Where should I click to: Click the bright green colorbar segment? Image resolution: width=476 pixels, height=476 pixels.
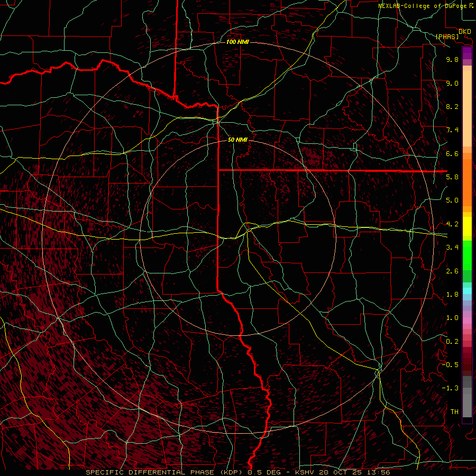[467, 256]
